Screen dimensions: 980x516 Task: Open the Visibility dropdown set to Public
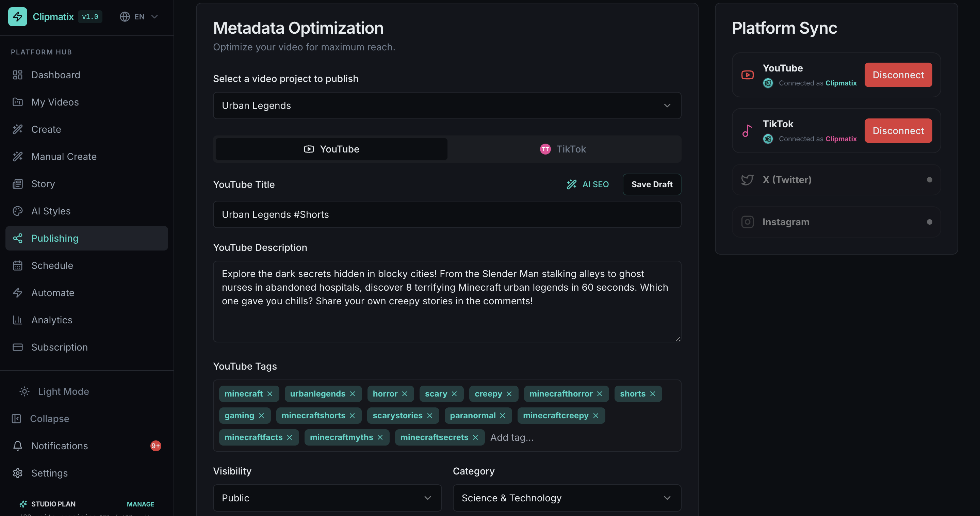pyautogui.click(x=327, y=498)
